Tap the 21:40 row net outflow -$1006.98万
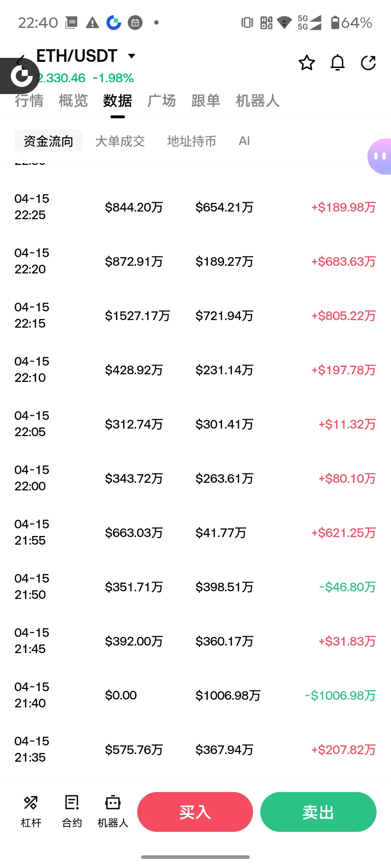This screenshot has width=391, height=868. tap(340, 695)
